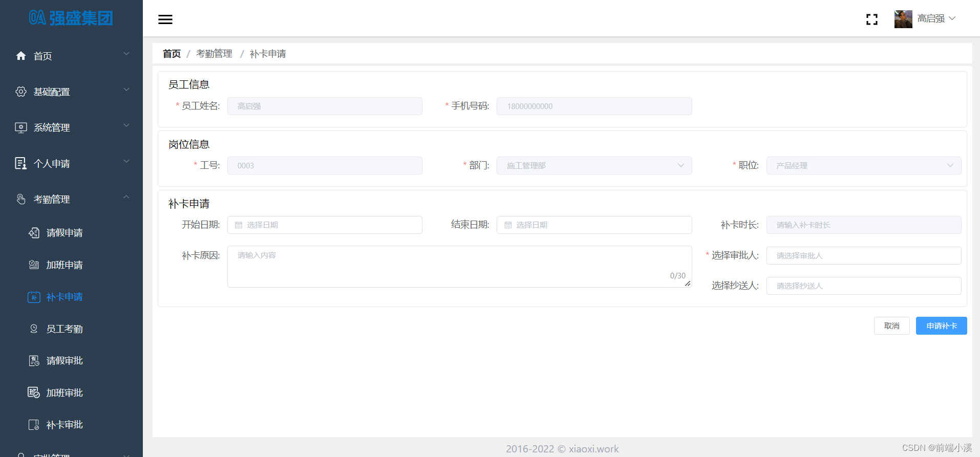980x457 pixels.
Task: Click the 申请补卡 submit button
Action: [x=941, y=325]
